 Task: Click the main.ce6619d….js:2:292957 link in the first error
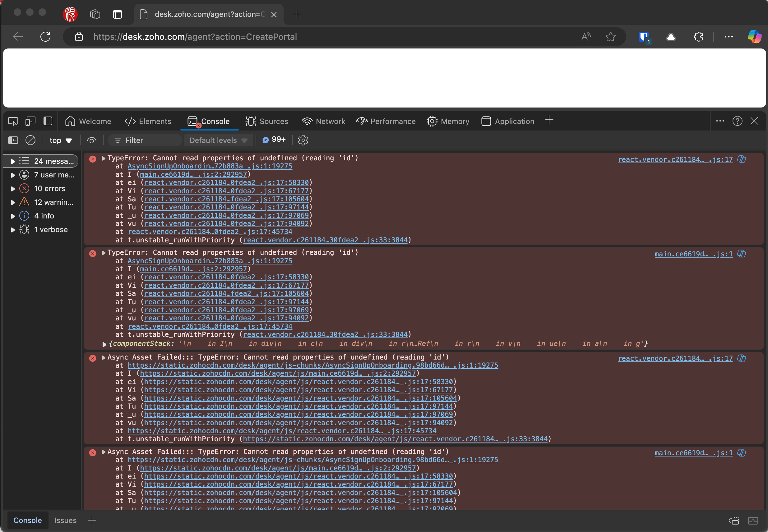(193, 174)
